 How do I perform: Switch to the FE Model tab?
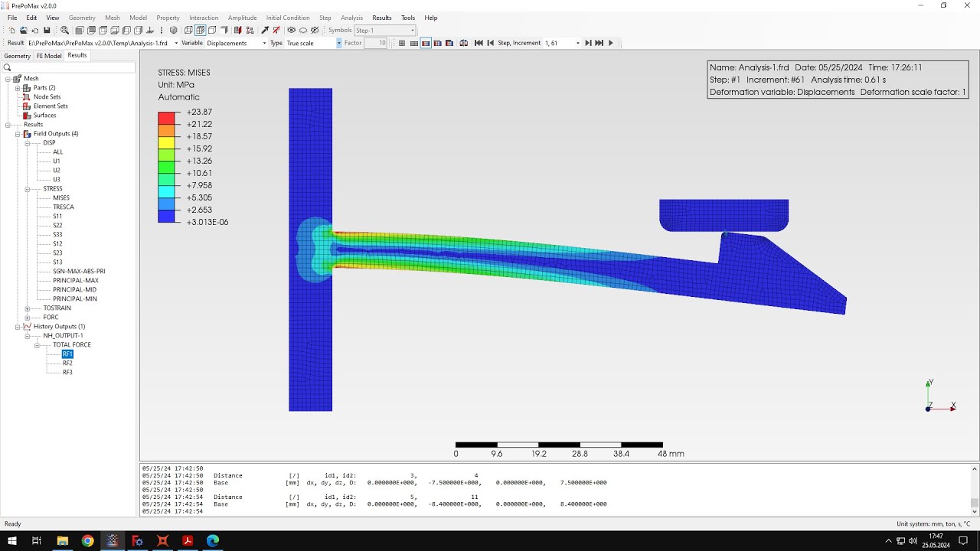click(x=49, y=56)
